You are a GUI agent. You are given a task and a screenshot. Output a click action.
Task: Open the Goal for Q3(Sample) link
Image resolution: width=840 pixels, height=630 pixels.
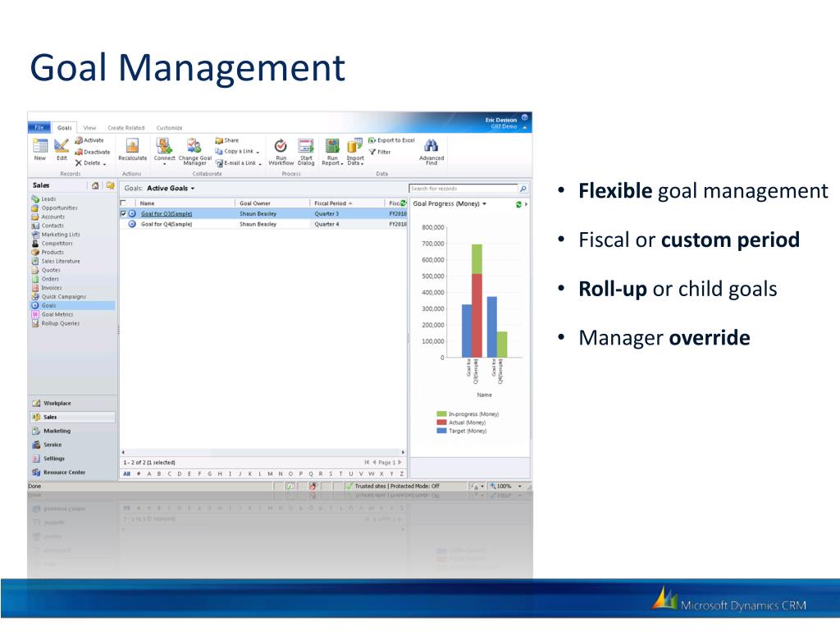(x=166, y=214)
